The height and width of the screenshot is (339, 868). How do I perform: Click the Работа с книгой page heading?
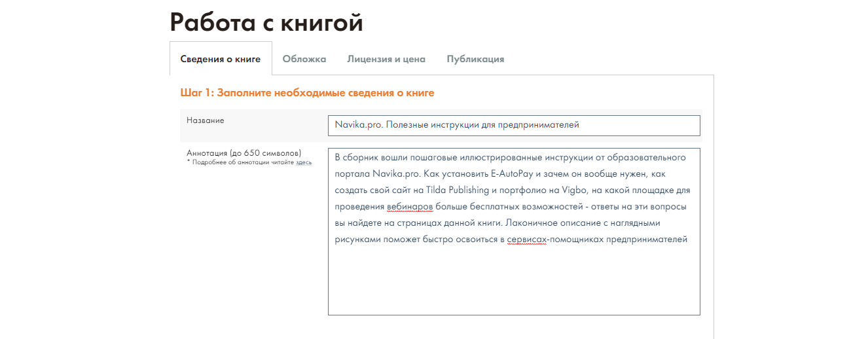[x=266, y=22]
